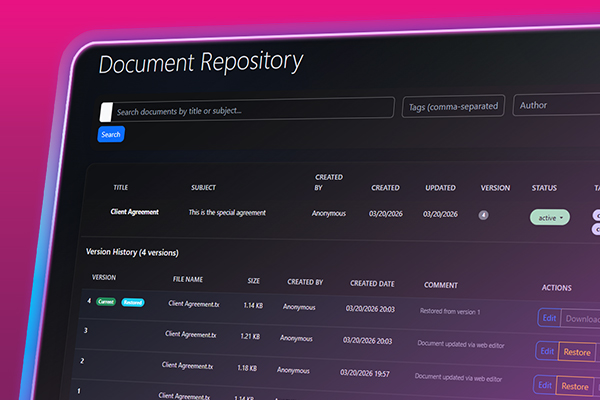Screen dimensions: 600x400
Task: Click the Version History (4 versions) heading
Action: pos(133,251)
